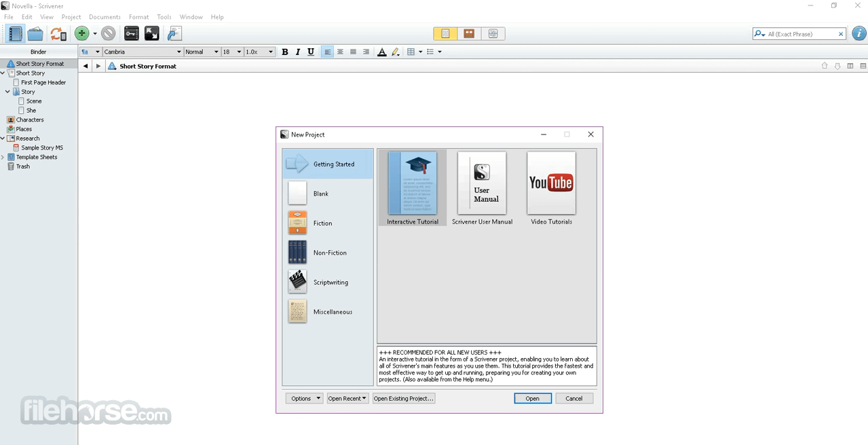Click the gray Trash/no-entry toolbar icon
This screenshot has width=868, height=445.
(x=109, y=33)
